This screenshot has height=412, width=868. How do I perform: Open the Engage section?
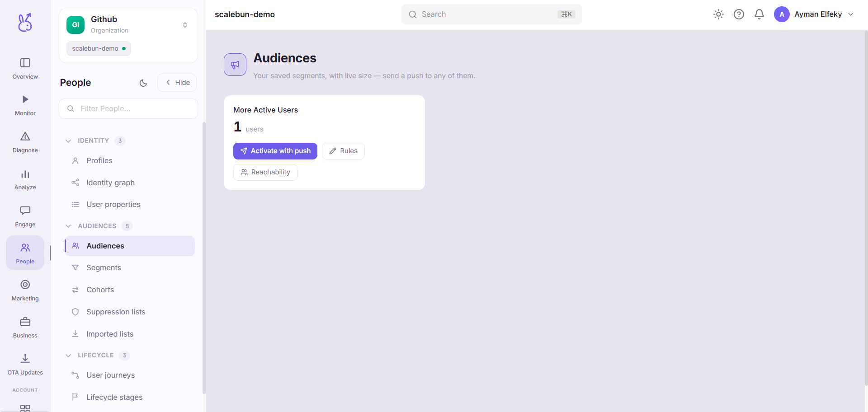pos(25,217)
